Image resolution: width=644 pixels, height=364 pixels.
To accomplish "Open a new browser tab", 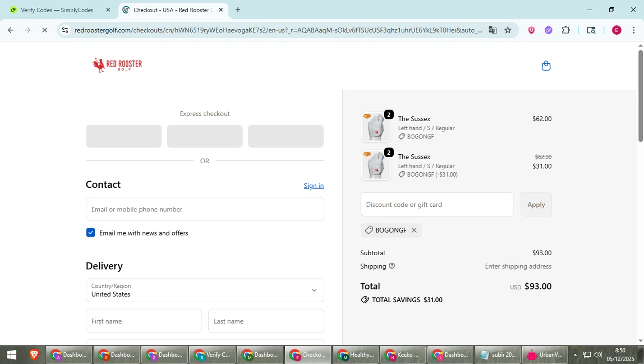I will point(238,10).
